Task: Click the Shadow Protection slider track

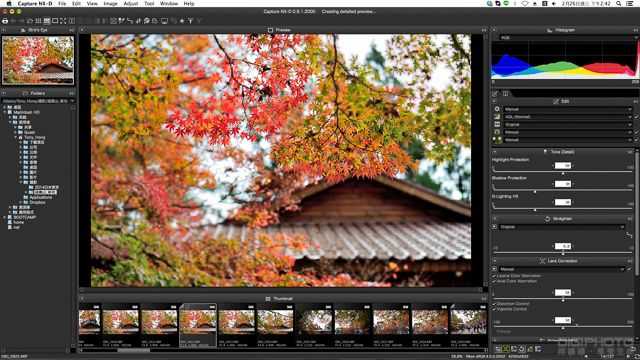Action: pos(562,190)
